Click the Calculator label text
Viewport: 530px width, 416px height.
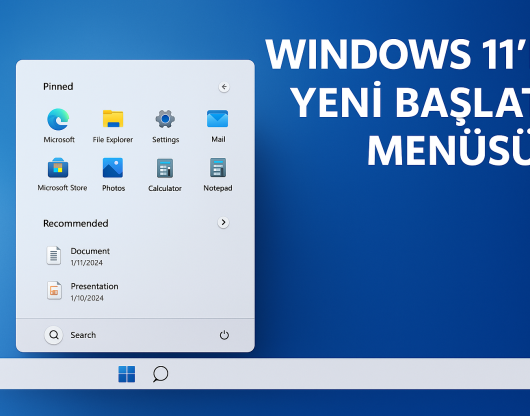click(165, 188)
